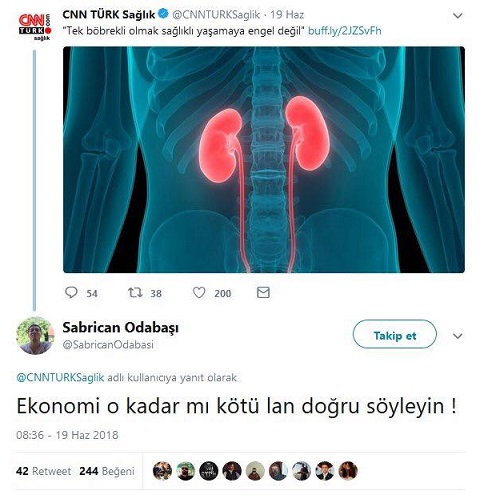The image size is (496, 499).
Task: View the 42 Retweet list
Action: tap(43, 471)
